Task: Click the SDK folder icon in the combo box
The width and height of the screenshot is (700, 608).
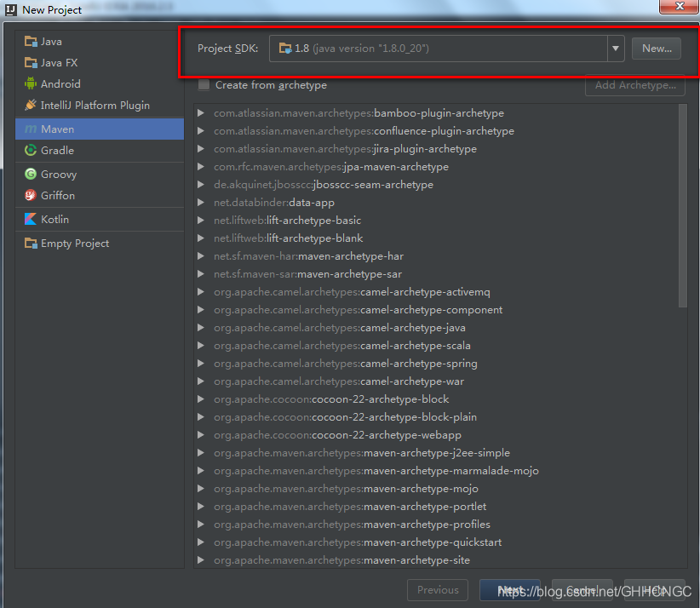Action: (x=284, y=49)
